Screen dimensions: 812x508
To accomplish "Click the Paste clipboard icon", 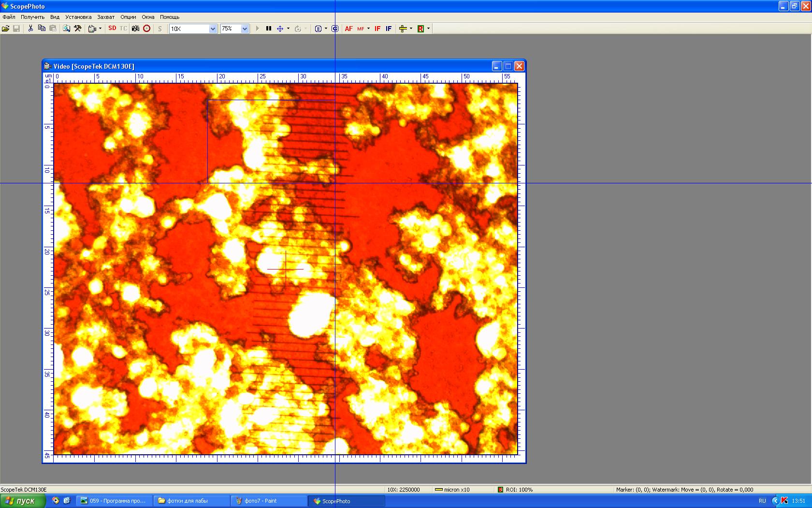I will pos(53,29).
